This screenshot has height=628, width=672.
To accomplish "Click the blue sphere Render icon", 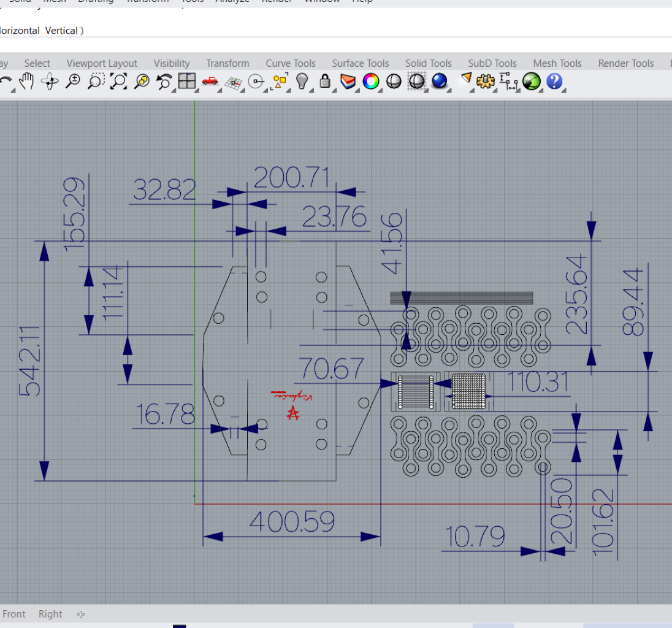I will pos(439,80).
